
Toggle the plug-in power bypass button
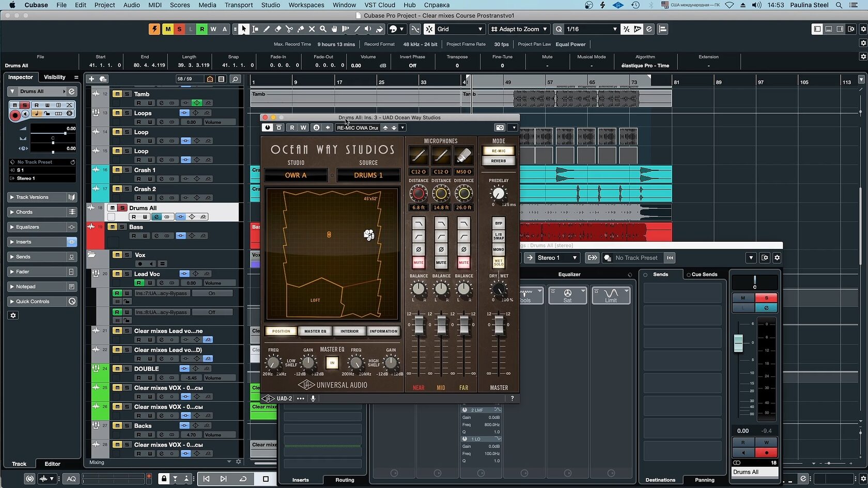(267, 128)
